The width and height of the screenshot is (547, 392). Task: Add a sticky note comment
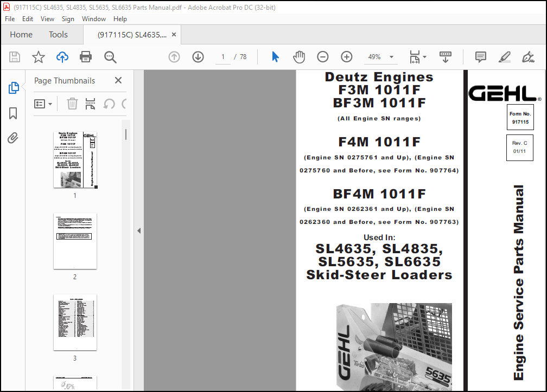click(480, 57)
